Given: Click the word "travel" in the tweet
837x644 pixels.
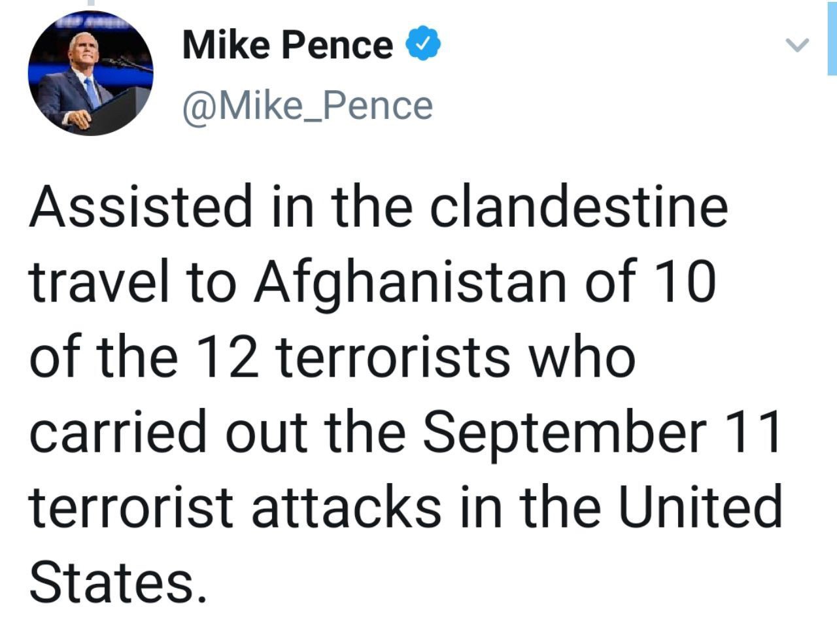Looking at the screenshot, I should [94, 282].
